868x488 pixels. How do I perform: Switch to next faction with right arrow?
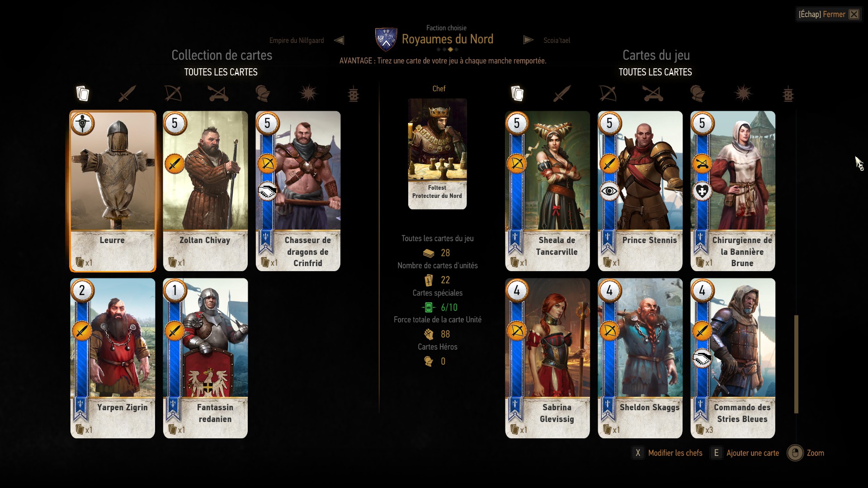[528, 40]
